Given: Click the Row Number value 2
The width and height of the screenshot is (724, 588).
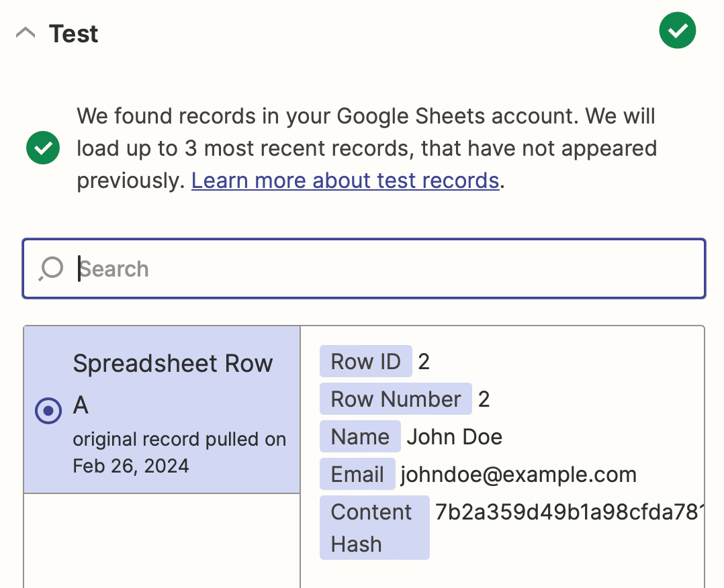Looking at the screenshot, I should click(x=484, y=399).
